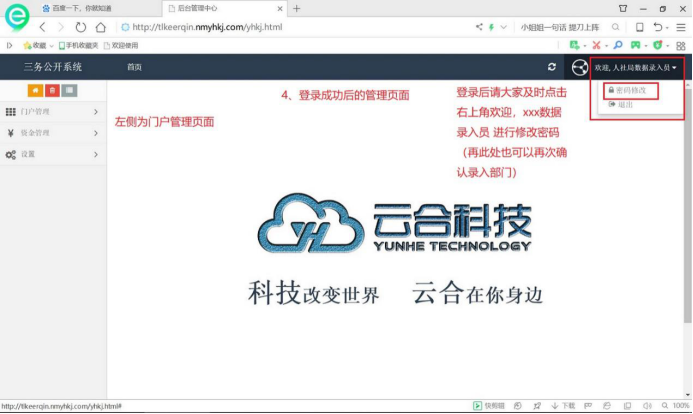Click the IE compatibility icon in status bar
Screen dimensions: 693x414
607,406
